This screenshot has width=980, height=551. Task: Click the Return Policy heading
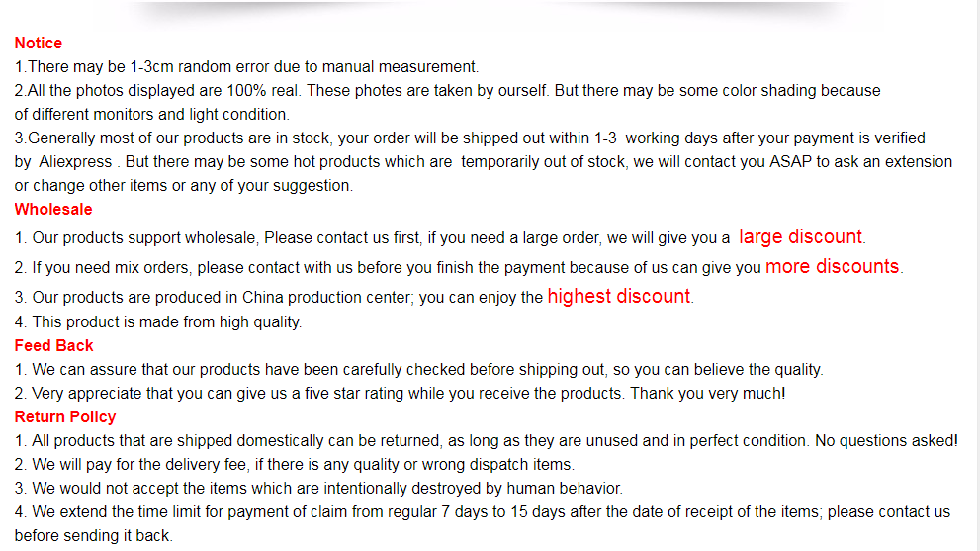coord(65,417)
